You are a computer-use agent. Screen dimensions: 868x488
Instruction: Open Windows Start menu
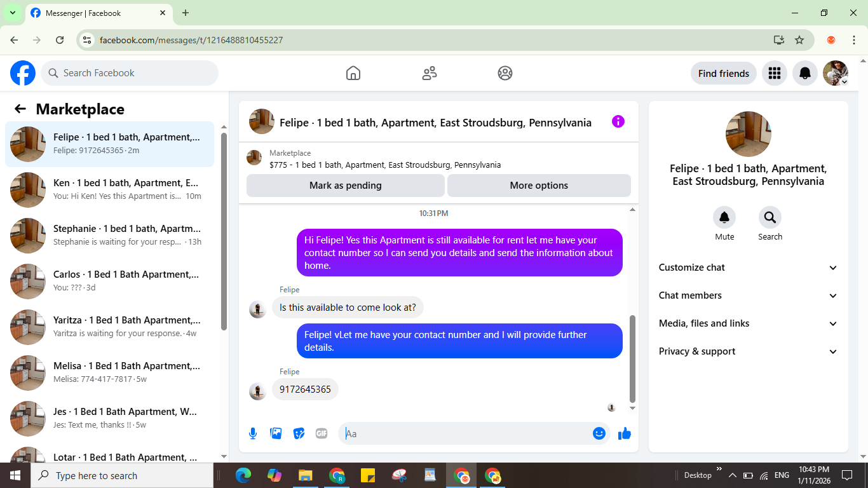(x=15, y=475)
